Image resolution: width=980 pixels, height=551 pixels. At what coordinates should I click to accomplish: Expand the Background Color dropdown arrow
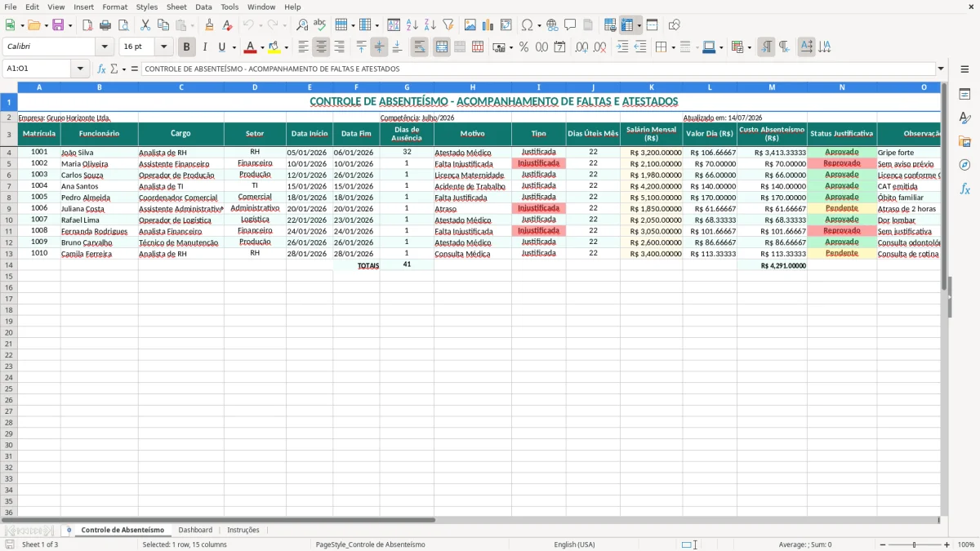tap(287, 47)
